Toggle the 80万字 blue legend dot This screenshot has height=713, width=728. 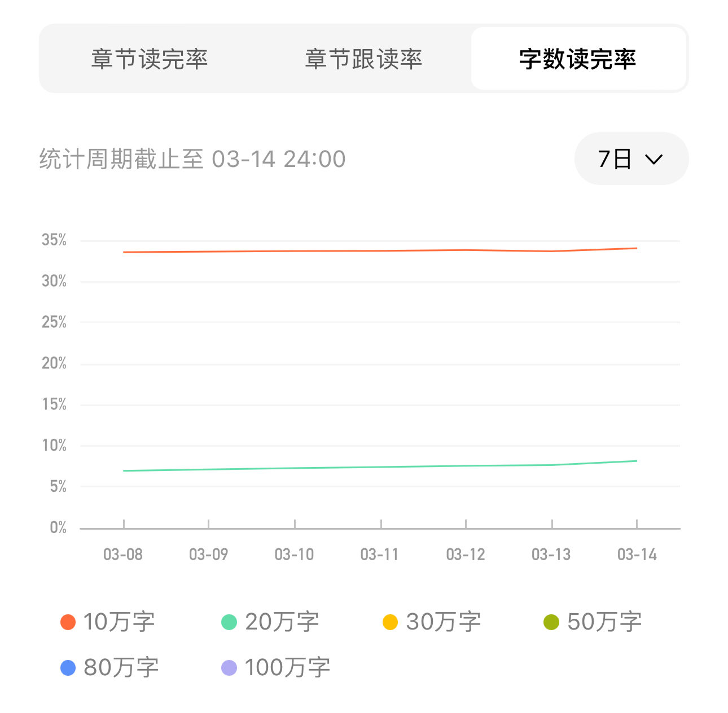tap(68, 668)
